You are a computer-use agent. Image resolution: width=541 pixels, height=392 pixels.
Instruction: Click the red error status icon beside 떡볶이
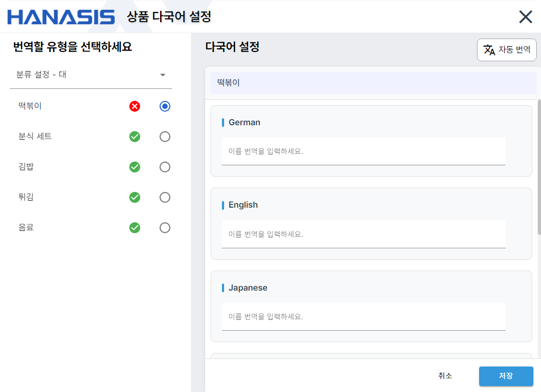click(135, 106)
